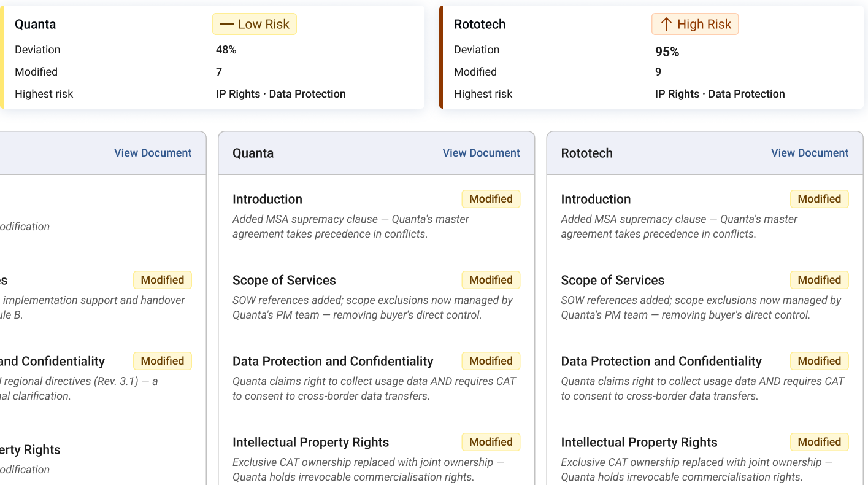Click the up arrow icon in High Risk badge
Image resolution: width=868 pixels, height=485 pixels.
point(666,24)
